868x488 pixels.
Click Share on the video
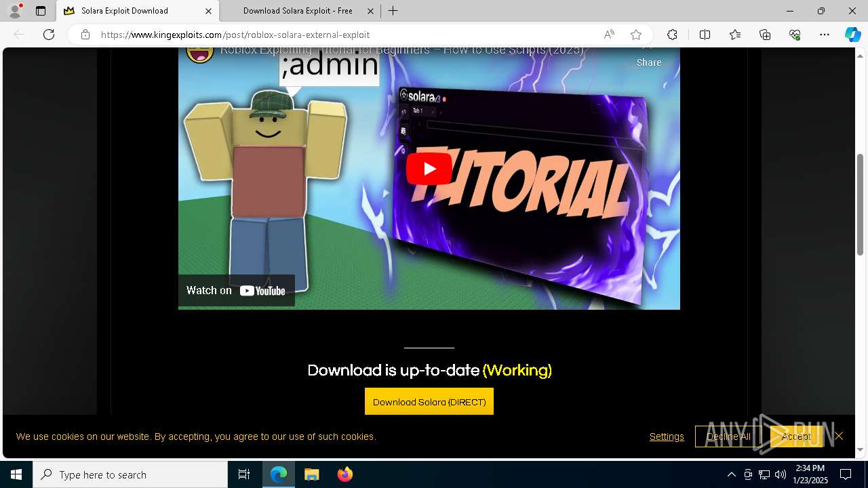[x=649, y=62]
